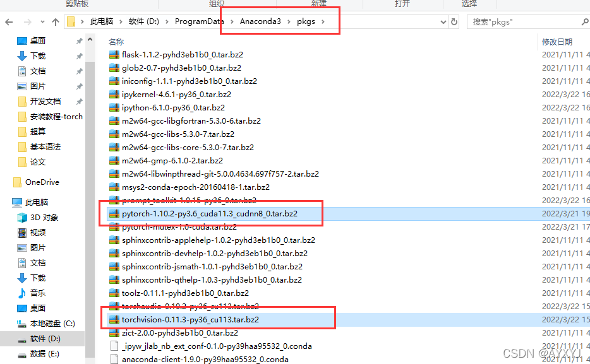Click the archive icon of m2w64-gmp-6.1.0-2 file
This screenshot has height=364, width=590.
114,161
